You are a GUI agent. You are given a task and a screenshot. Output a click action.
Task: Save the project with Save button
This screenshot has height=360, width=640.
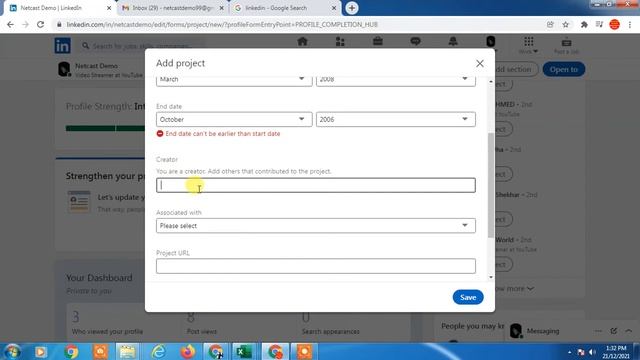coord(468,297)
